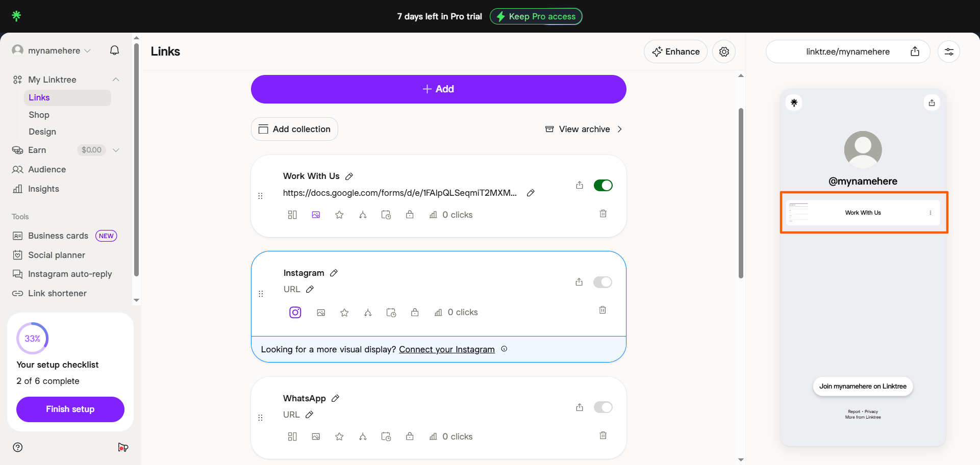Open schedule option for Work With Us
The width and height of the screenshot is (980, 465).
386,215
